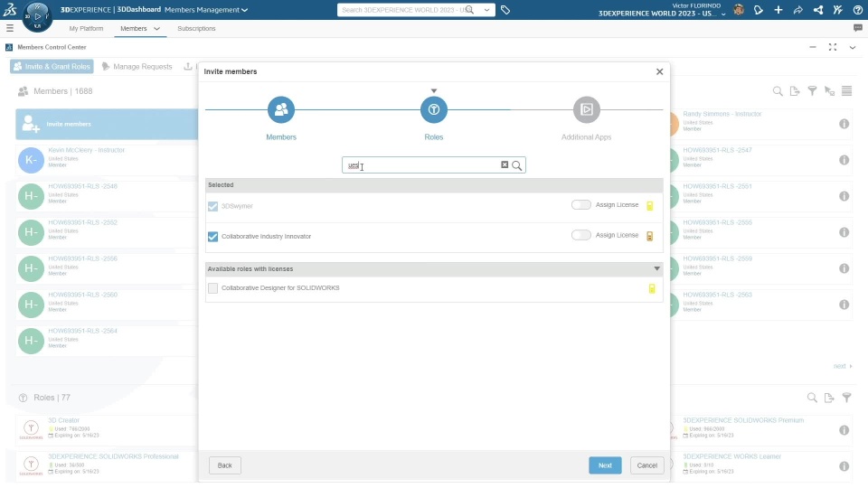Collapse Available roles with licenses section
The image size is (868, 488).
[656, 269]
